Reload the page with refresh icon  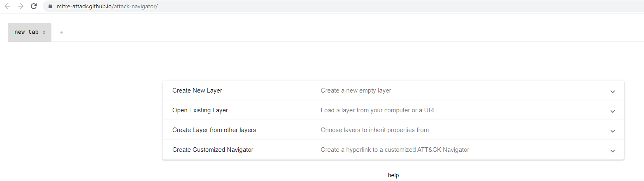(x=34, y=6)
